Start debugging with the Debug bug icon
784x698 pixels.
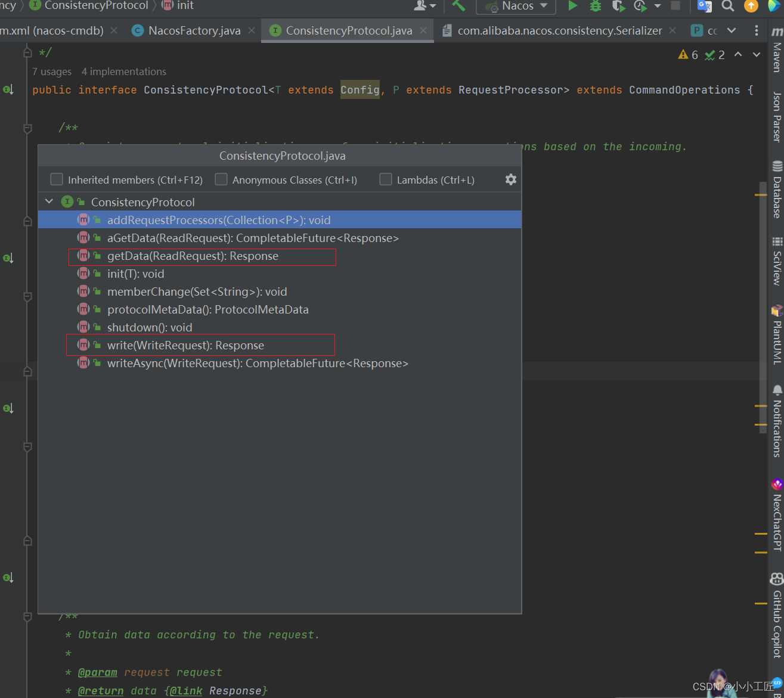pos(595,6)
